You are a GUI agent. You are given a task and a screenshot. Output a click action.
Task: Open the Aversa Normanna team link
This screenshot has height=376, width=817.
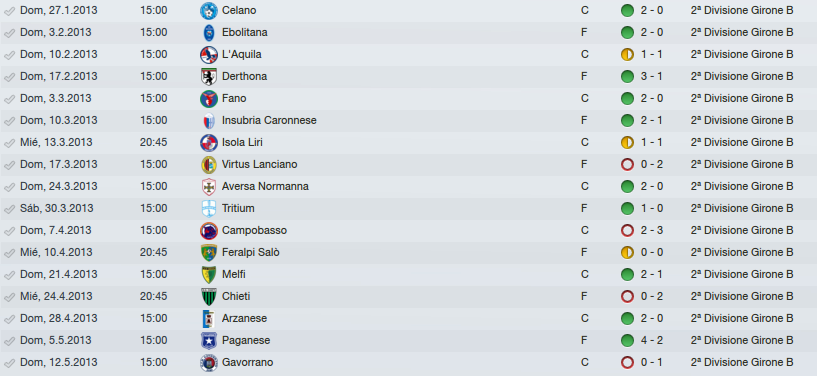coord(265,186)
